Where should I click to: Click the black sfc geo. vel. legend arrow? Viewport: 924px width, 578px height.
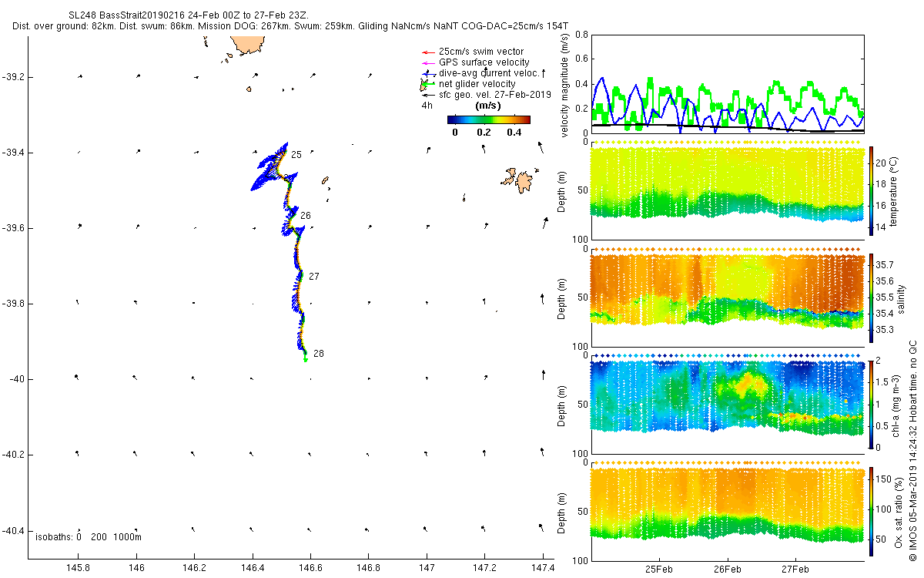(x=427, y=95)
